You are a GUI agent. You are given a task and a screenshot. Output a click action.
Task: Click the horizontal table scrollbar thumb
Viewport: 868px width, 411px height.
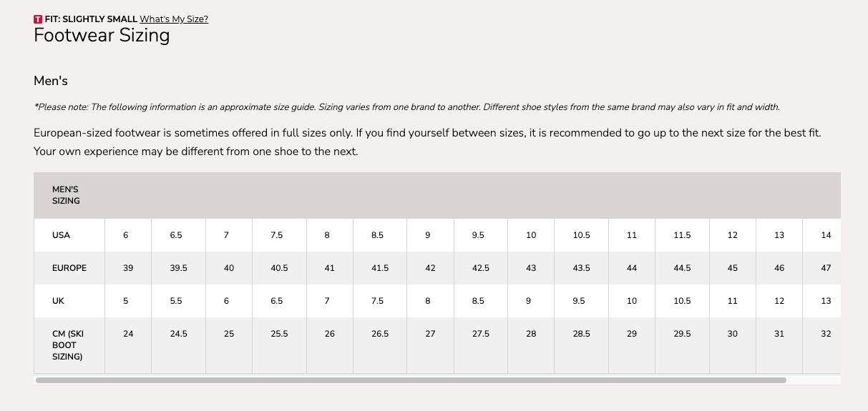pos(411,380)
